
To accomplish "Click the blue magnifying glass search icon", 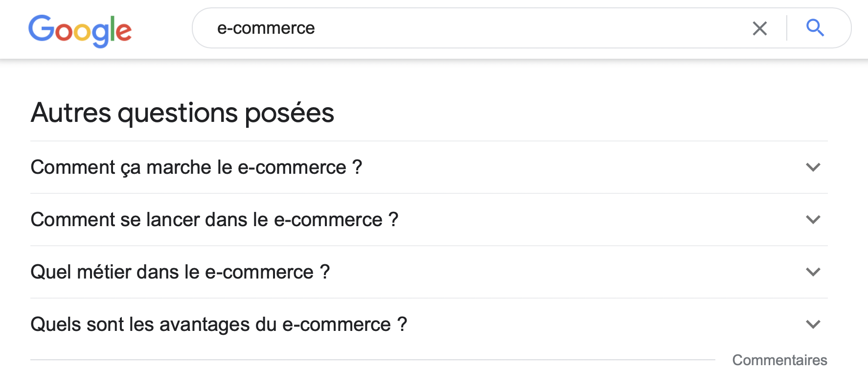I will (x=815, y=28).
